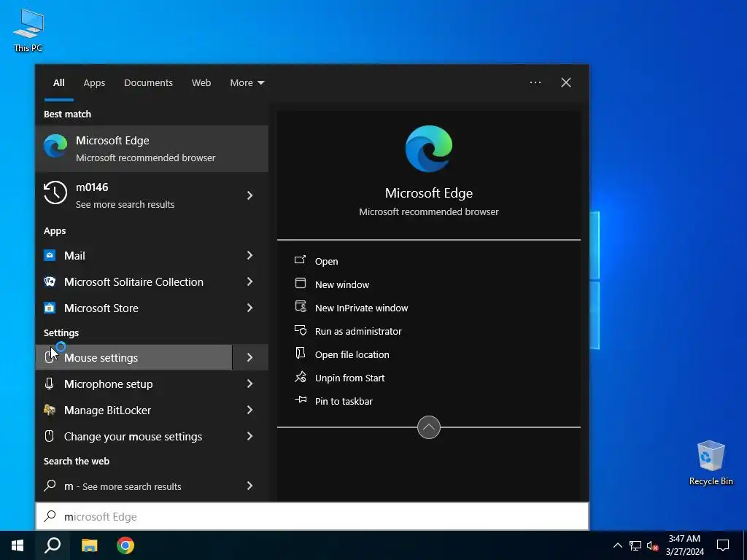
Task: Launch Google Chrome from the taskbar
Action: 125,545
